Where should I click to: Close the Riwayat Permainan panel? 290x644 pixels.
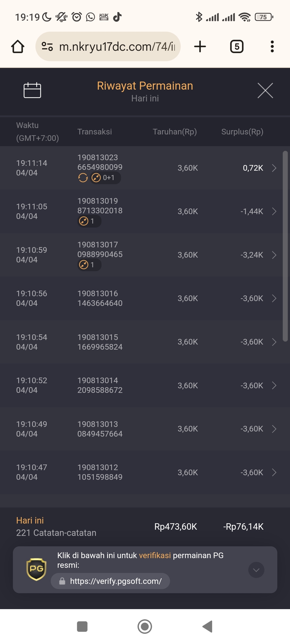coord(265,90)
